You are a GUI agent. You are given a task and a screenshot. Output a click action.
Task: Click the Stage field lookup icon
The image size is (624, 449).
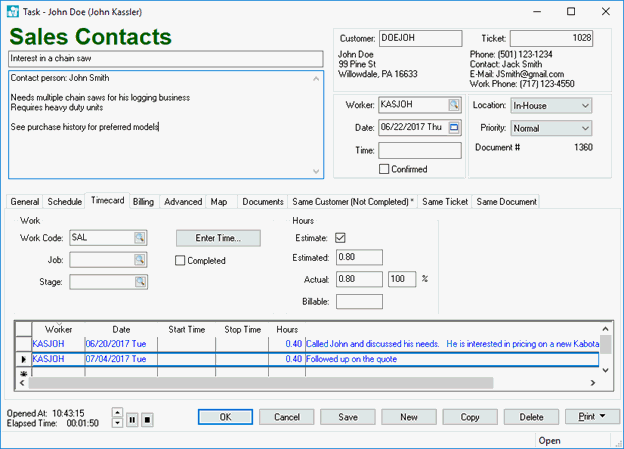point(140,282)
